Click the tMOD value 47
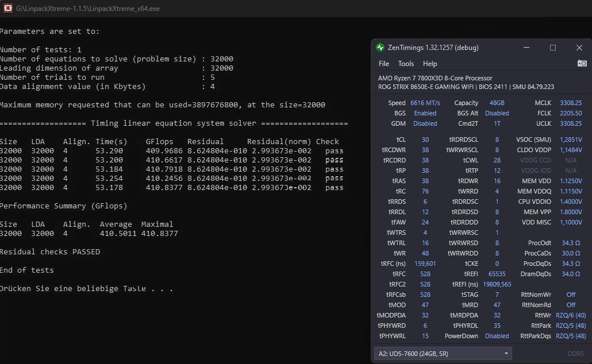Screen dimensions: 592x364 click(425, 305)
